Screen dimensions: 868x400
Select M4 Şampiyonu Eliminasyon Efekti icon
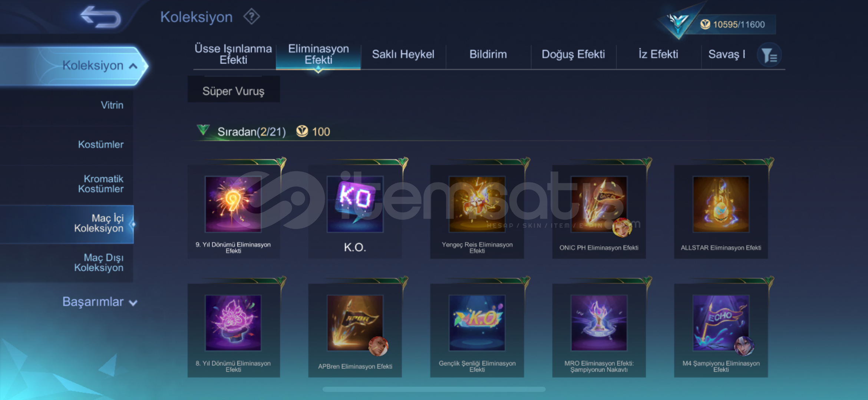[721, 323]
